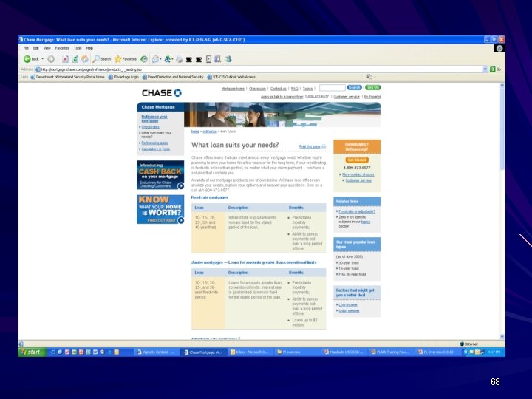Click the Customer service link under Get Started
Image resolution: width=532 pixels, height=399 pixels.
click(x=358, y=180)
